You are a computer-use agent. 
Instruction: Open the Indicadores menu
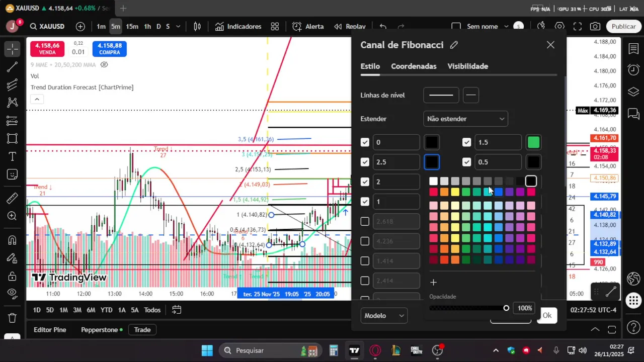(238, 26)
